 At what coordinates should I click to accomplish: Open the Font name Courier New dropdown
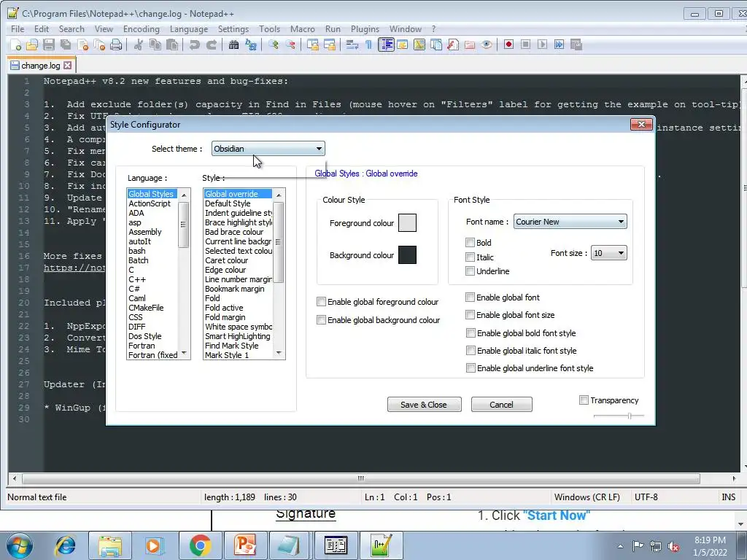570,222
